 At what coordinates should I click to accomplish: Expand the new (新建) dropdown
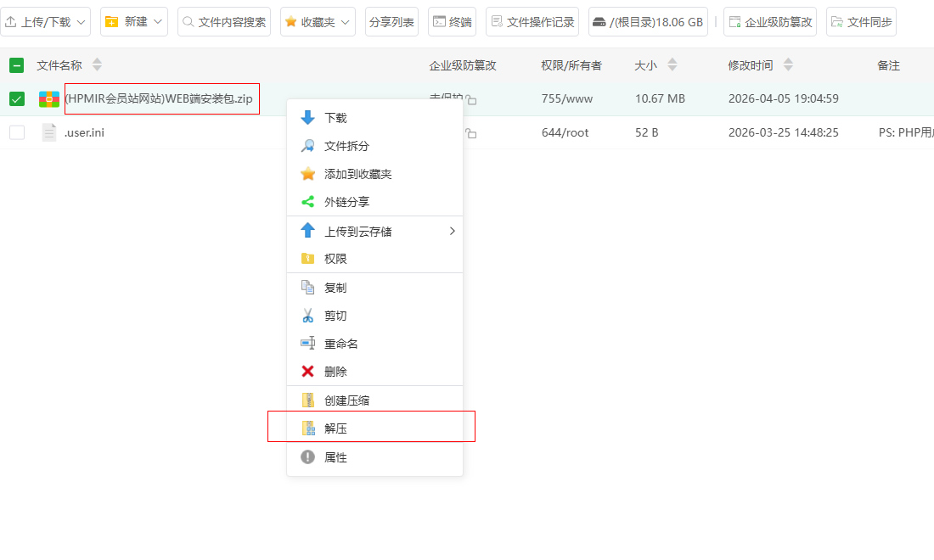click(x=133, y=22)
